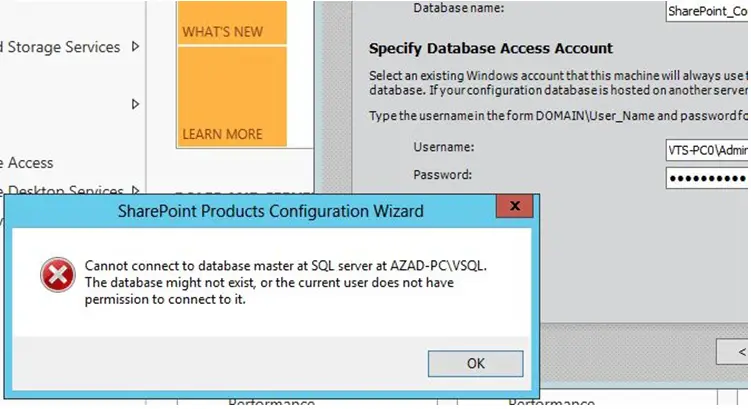Click the Specify Database Access Account heading
751x409 pixels.
pos(490,48)
